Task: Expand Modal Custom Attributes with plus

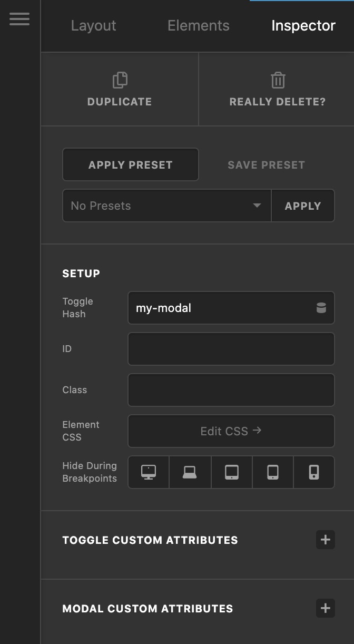Action: pos(326,608)
